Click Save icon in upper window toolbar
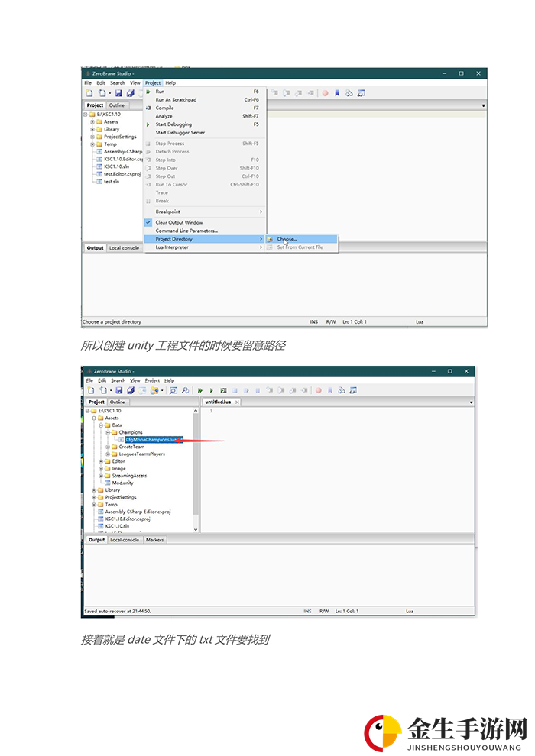 point(118,93)
